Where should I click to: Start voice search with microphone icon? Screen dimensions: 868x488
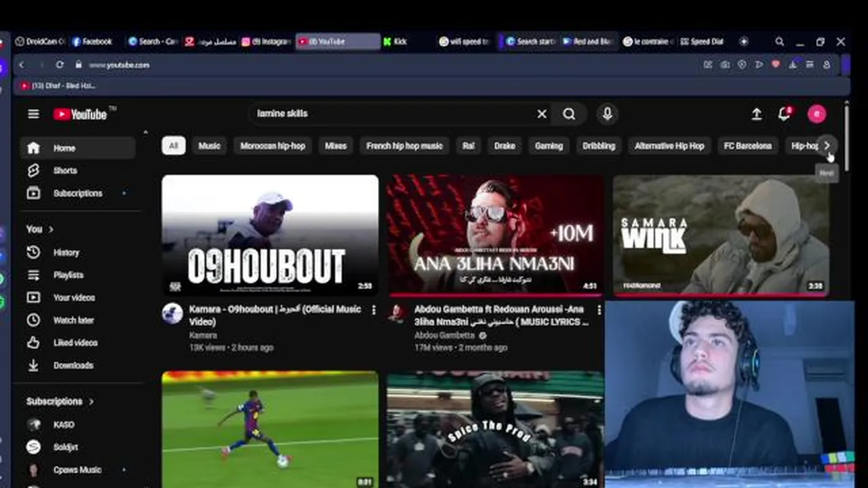[607, 114]
